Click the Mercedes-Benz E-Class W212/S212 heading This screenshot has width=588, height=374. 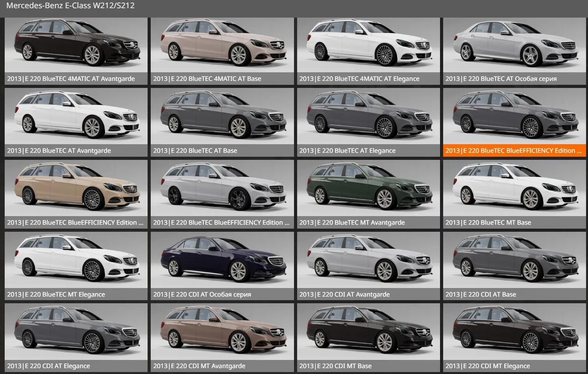coord(70,6)
